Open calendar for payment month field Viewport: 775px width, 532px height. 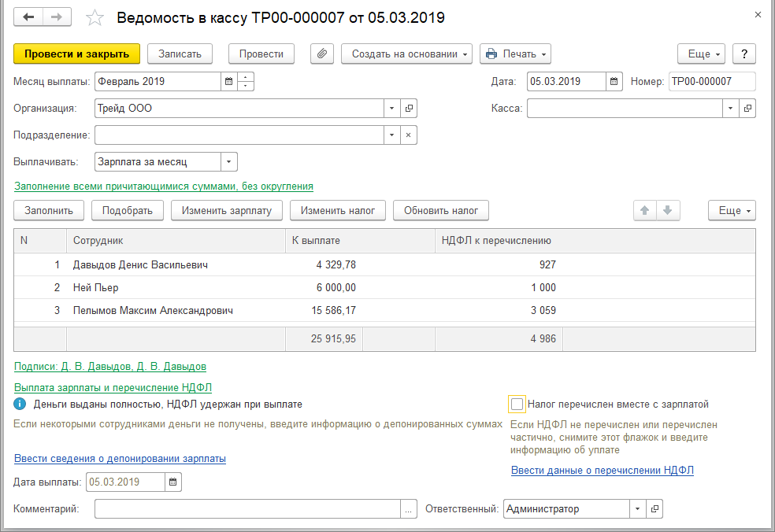(228, 81)
